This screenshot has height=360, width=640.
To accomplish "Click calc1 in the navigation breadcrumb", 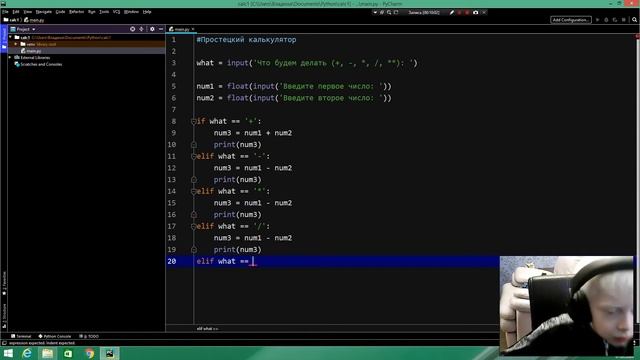I will (x=11, y=20).
